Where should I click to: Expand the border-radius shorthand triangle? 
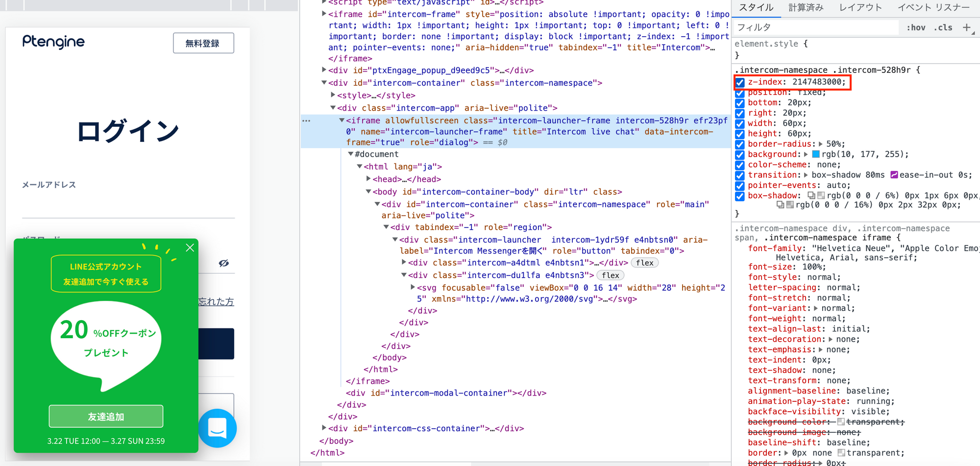(x=821, y=144)
